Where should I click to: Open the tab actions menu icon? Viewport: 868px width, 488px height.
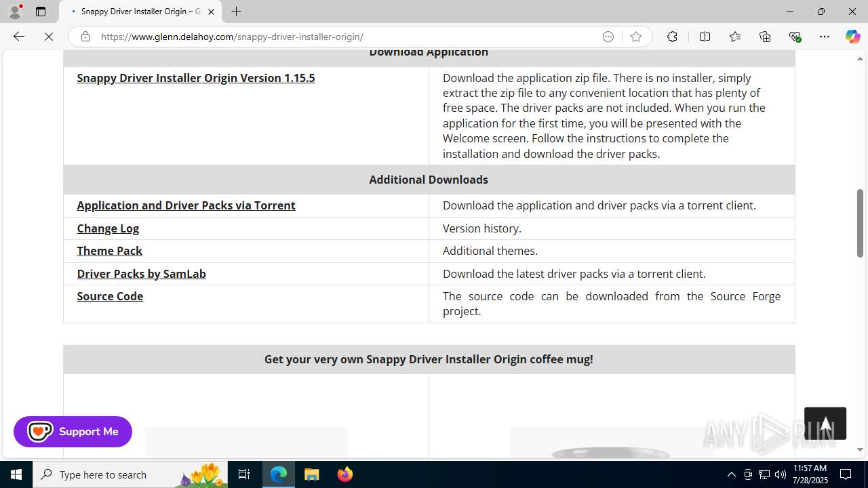[41, 12]
